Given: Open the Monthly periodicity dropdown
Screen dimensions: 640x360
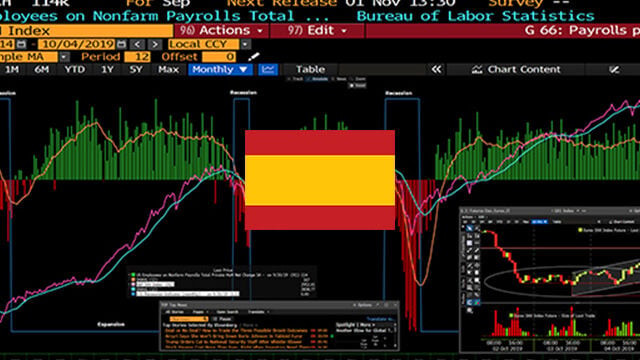Looking at the screenshot, I should (x=220, y=69).
